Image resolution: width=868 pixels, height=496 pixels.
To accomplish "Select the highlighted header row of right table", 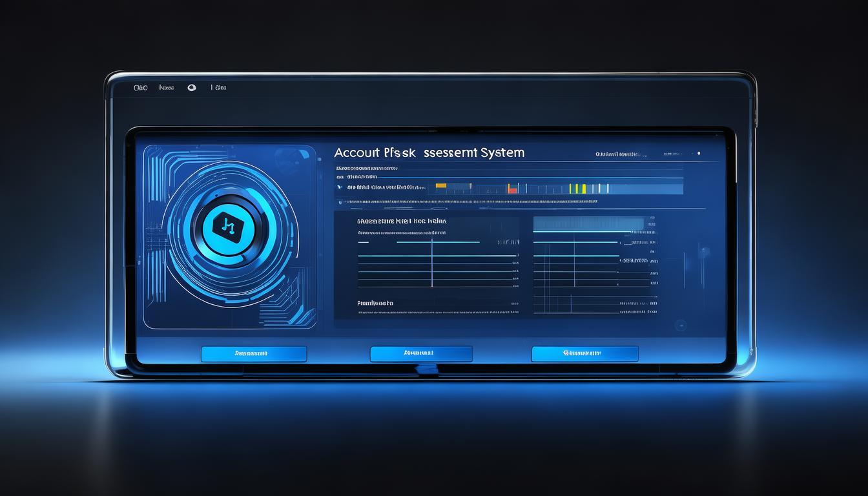I will pos(588,224).
